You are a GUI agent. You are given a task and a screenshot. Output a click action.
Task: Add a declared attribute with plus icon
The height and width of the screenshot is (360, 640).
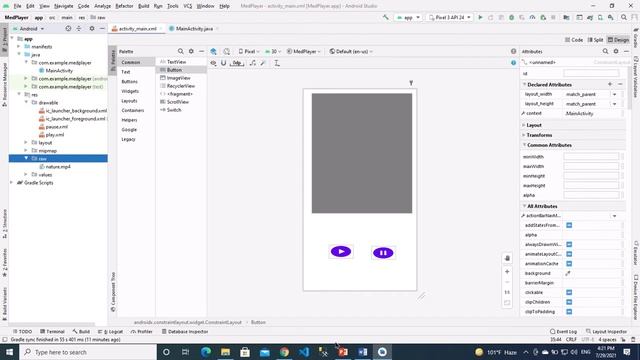610,84
